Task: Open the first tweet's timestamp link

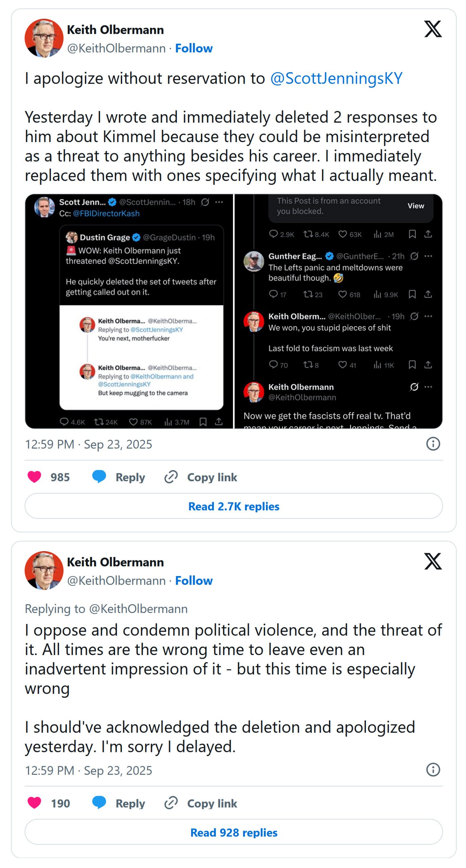Action: pos(88,444)
